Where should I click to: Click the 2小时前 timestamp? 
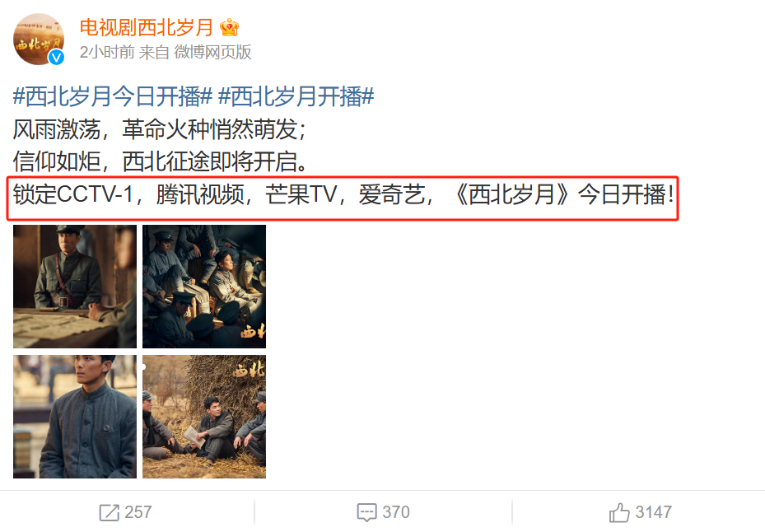click(107, 52)
